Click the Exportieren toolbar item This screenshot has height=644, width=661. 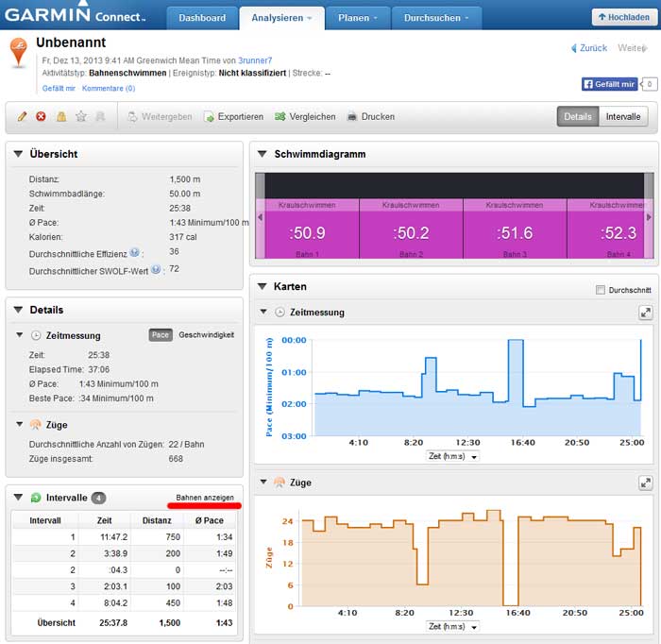coord(234,117)
